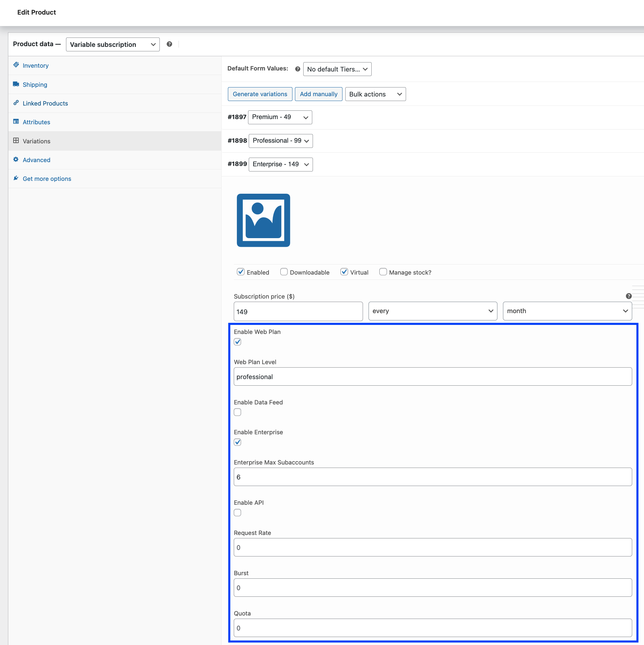This screenshot has width=644, height=645.
Task: Click the Advanced gear icon
Action: point(16,159)
